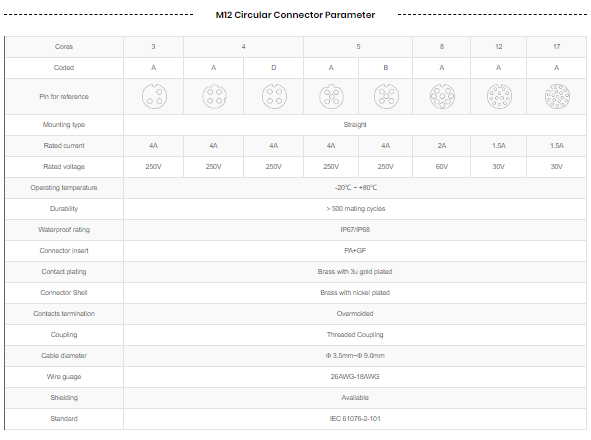This screenshot has width=591, height=440.
Task: Select the Cores row label
Action: click(64, 47)
